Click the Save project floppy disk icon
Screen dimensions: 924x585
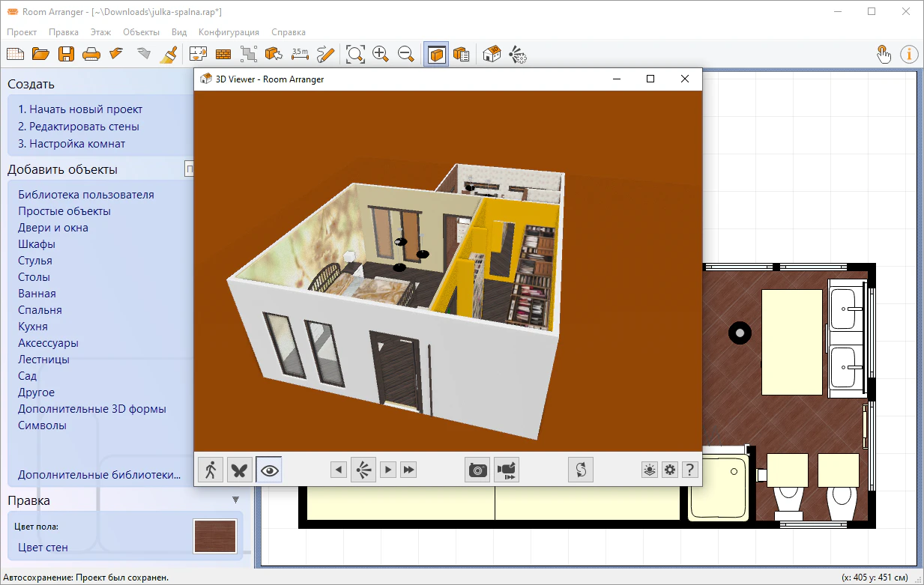[66, 54]
